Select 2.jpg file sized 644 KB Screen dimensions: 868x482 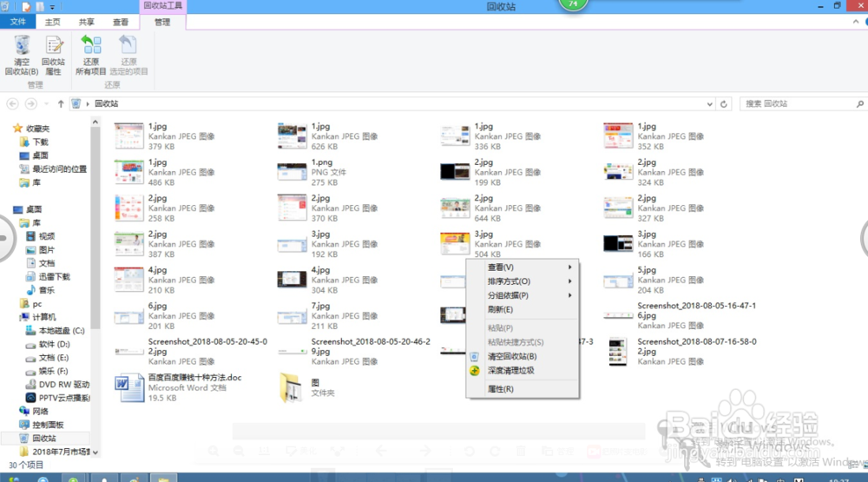pyautogui.click(x=490, y=208)
